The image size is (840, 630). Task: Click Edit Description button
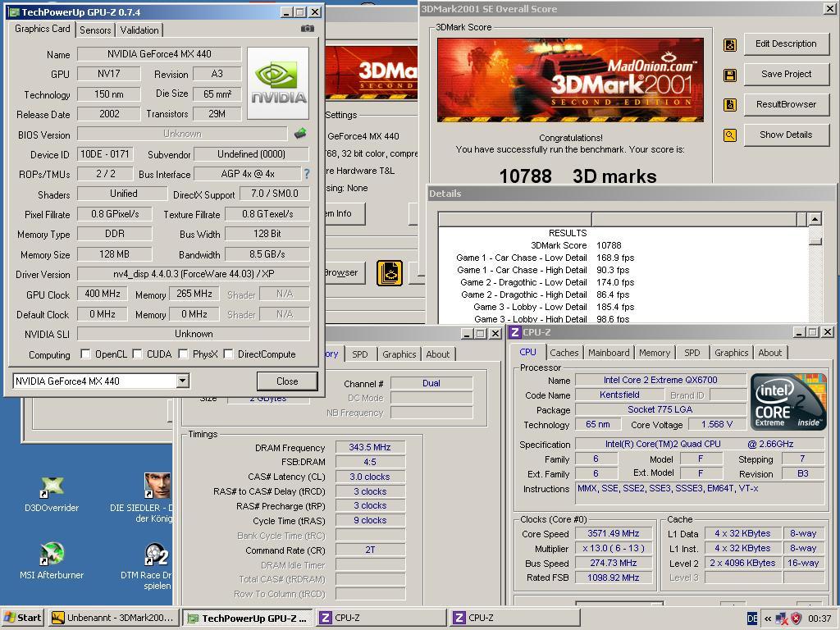[786, 44]
